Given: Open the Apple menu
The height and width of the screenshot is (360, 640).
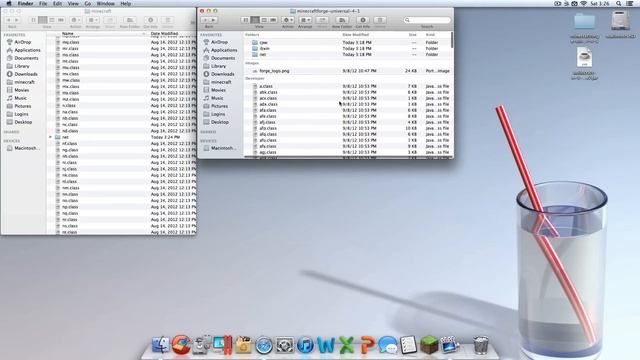Looking at the screenshot, I should (9, 3).
